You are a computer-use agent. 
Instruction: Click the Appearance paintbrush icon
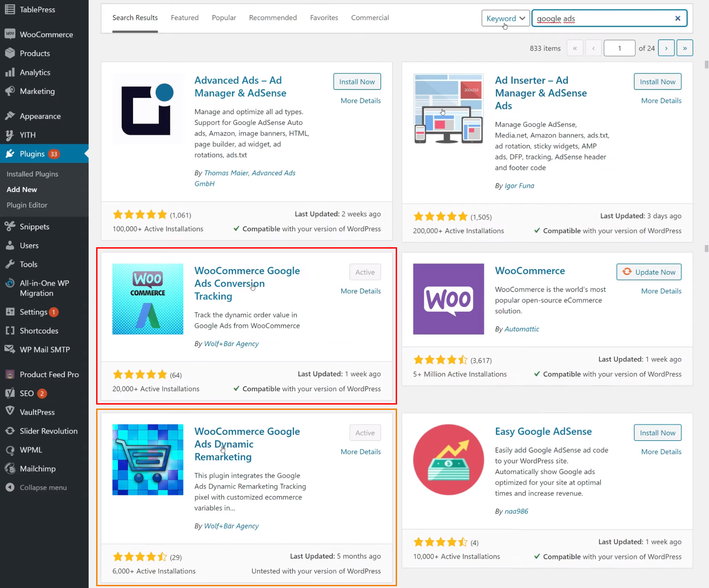[10, 116]
